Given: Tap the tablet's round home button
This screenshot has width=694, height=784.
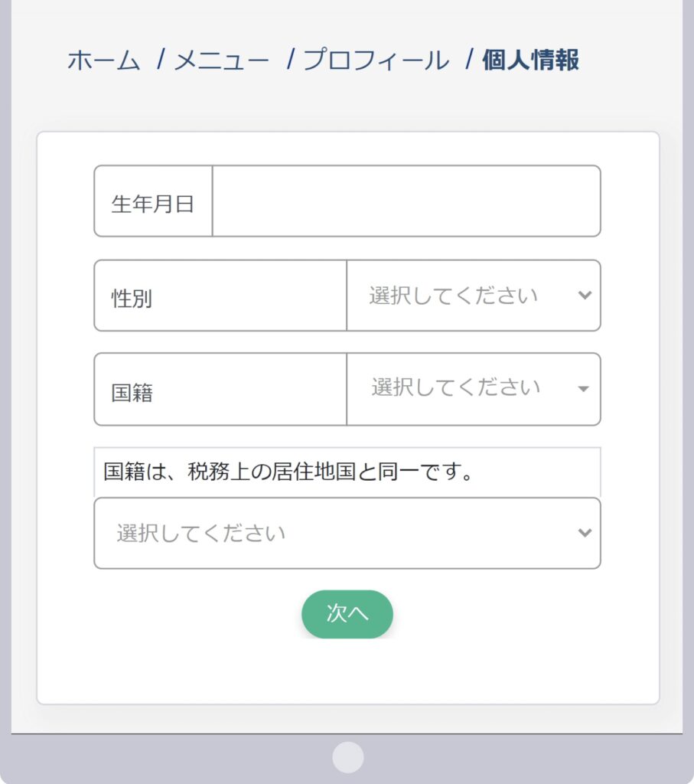Looking at the screenshot, I should click(x=347, y=757).
